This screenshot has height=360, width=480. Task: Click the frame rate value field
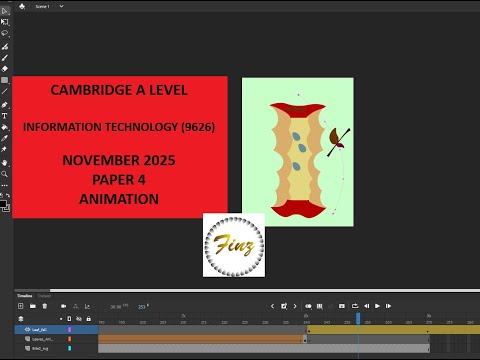tap(116, 306)
